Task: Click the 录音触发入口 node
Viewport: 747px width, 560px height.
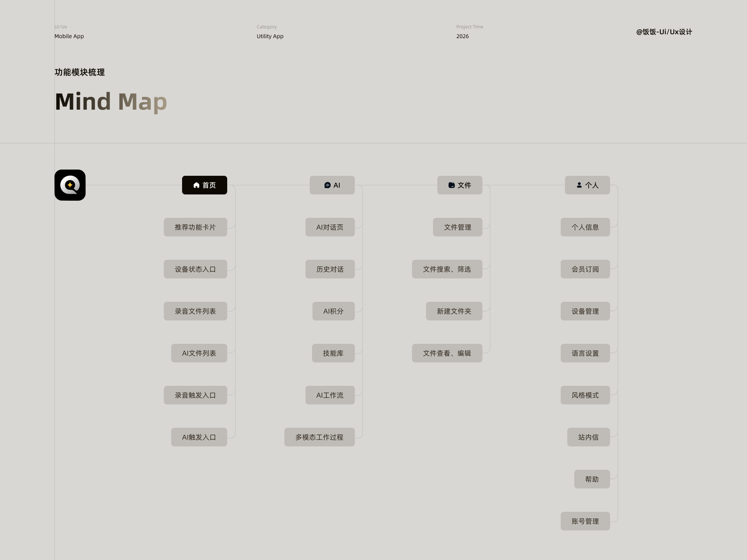Action: (195, 395)
